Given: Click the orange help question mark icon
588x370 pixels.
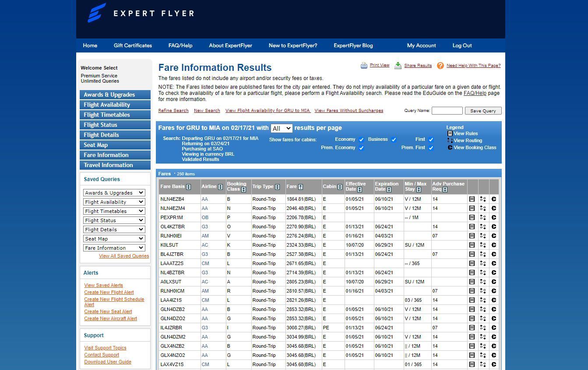Looking at the screenshot, I should 440,66.
